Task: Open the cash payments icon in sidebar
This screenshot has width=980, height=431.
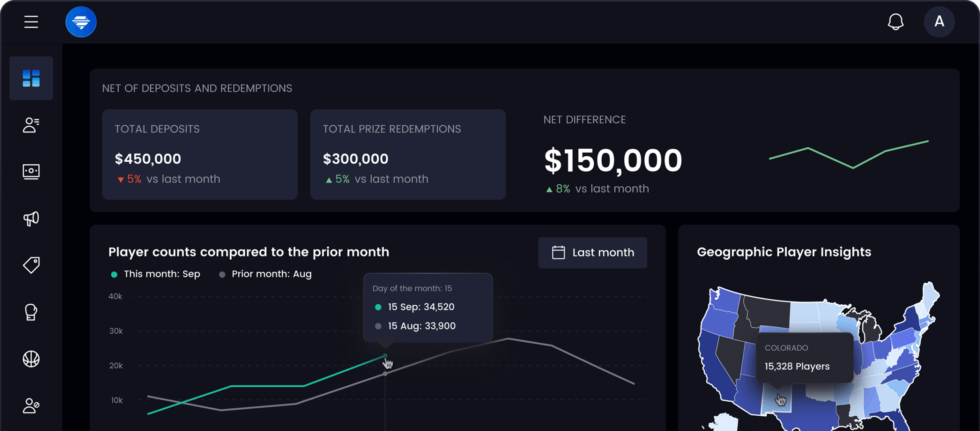Action: [x=31, y=172]
